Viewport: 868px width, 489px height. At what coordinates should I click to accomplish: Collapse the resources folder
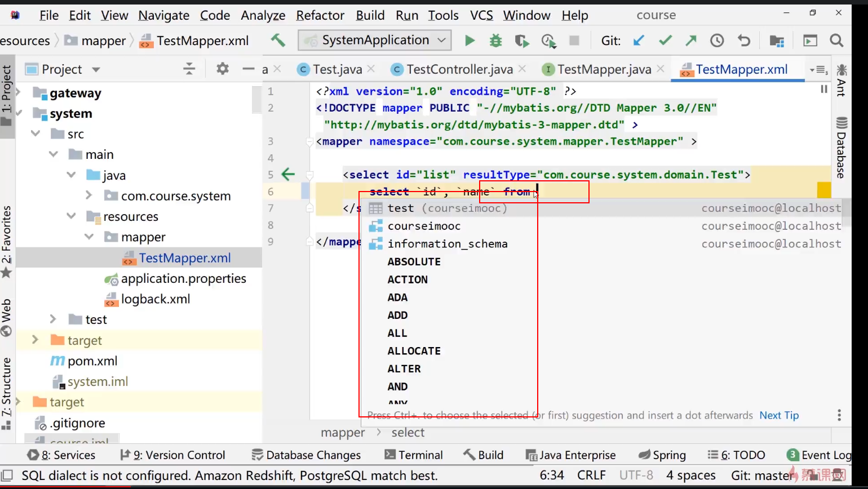71,216
